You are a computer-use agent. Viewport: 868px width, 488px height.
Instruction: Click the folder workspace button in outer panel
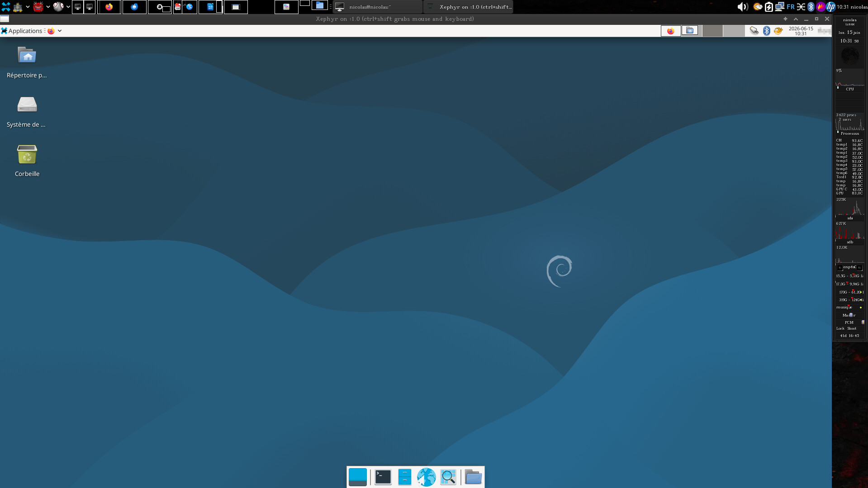click(x=320, y=5)
